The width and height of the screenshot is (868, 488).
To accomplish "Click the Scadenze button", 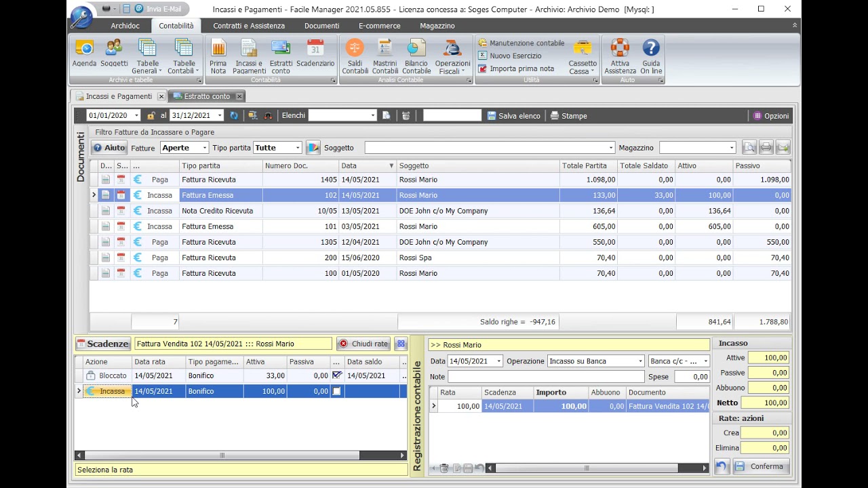I will [103, 344].
